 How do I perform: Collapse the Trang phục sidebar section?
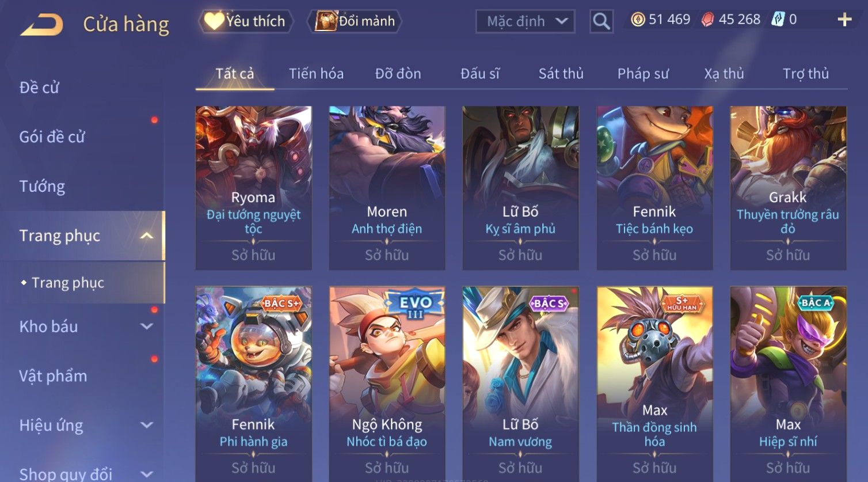[147, 236]
